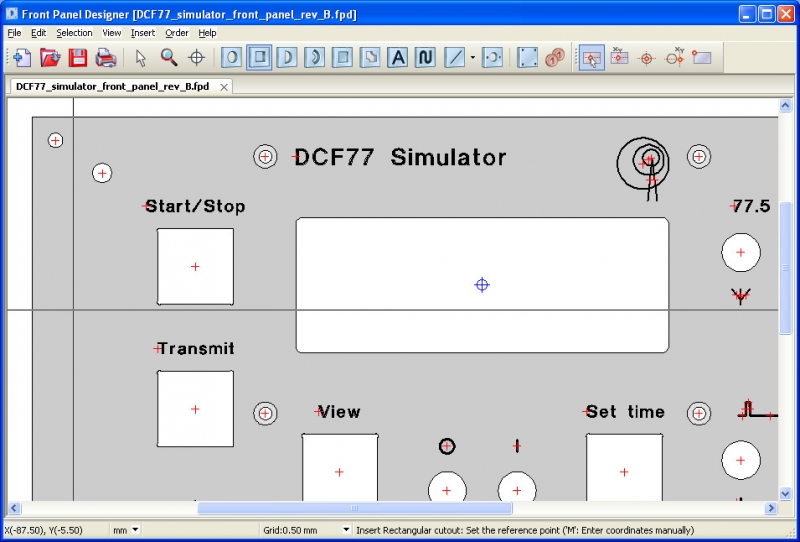Save the panel with the floppy icon
This screenshot has width=800, height=542.
click(78, 57)
